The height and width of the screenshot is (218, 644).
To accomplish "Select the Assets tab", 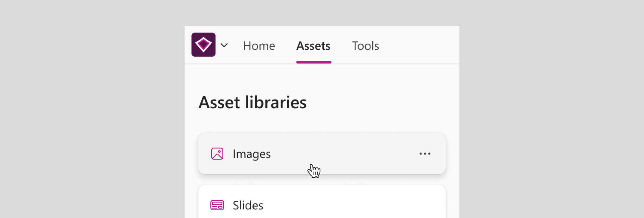I will [x=313, y=45].
